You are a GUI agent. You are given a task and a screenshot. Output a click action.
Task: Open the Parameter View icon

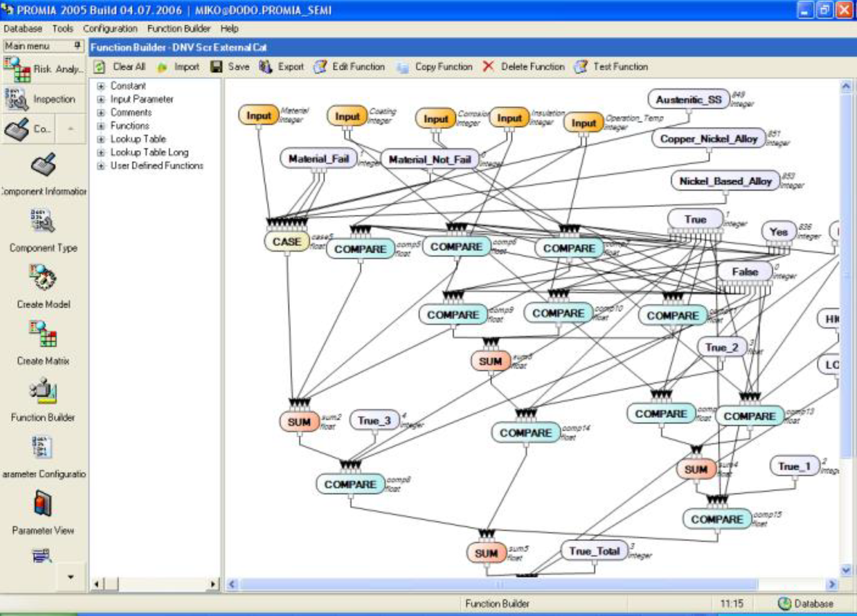tap(43, 503)
